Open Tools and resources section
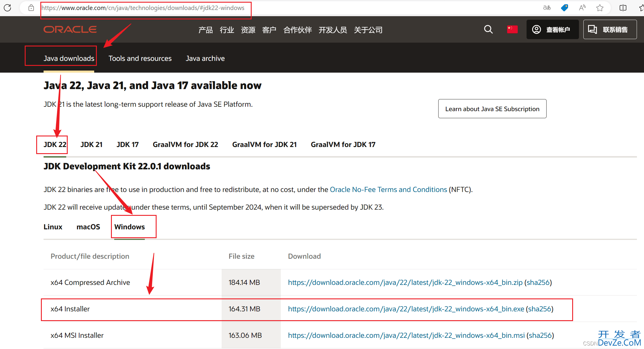644x349 pixels. [x=140, y=58]
